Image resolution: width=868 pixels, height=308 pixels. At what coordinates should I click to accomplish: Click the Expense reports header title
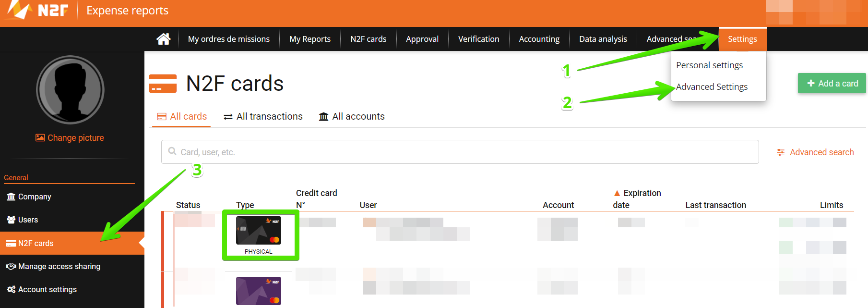tap(127, 11)
